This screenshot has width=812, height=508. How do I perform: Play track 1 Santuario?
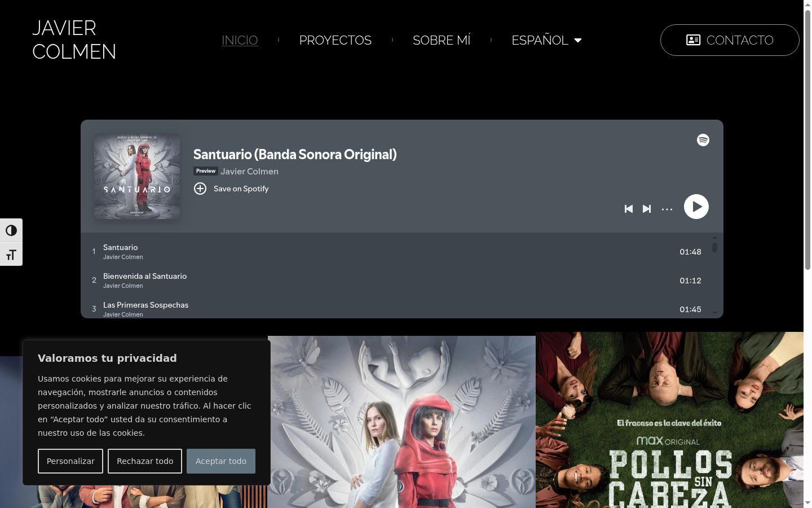pyautogui.click(x=402, y=252)
